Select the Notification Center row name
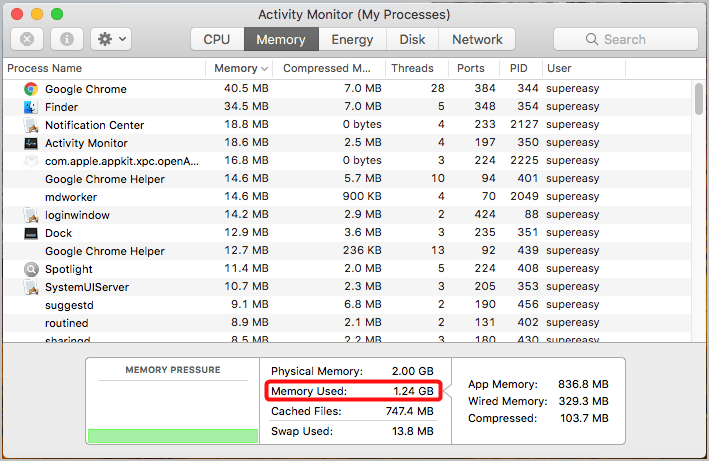Screen dimensions: 709x461 [95, 125]
